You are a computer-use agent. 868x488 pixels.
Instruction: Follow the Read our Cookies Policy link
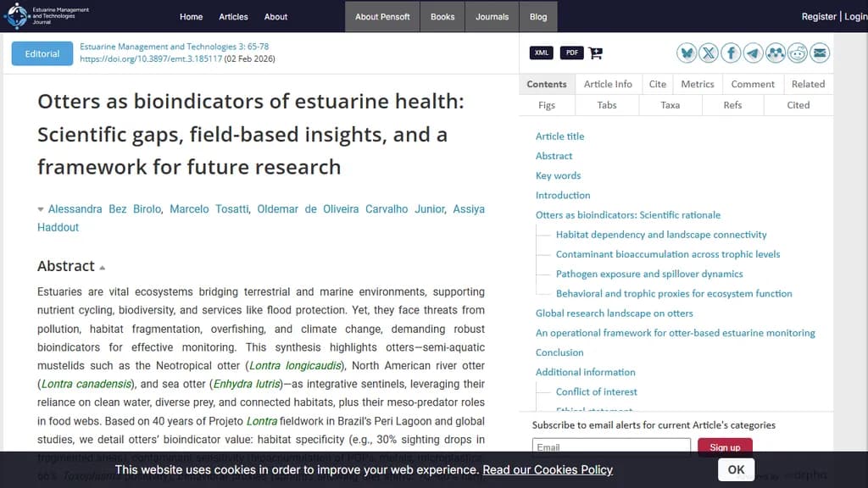pos(548,469)
